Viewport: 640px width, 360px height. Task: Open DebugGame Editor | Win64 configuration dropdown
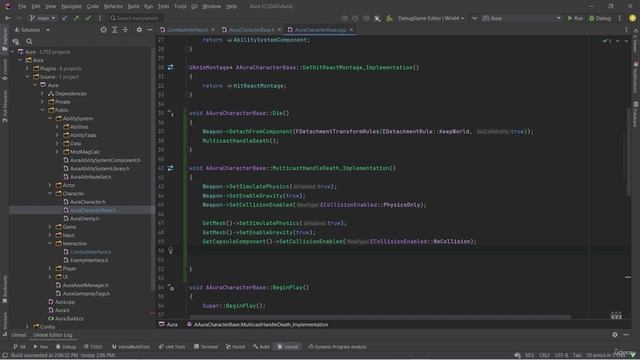pyautogui.click(x=431, y=18)
